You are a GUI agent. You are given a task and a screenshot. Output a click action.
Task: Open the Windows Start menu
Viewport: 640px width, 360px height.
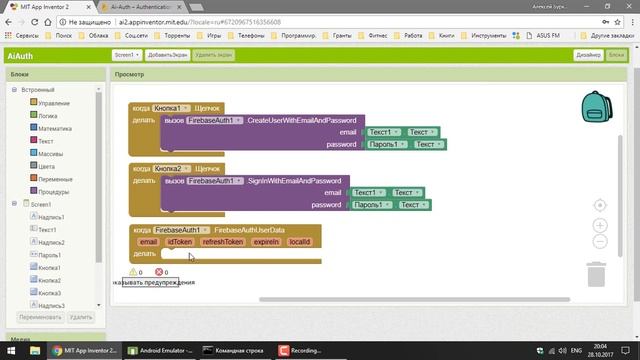tap(11, 351)
